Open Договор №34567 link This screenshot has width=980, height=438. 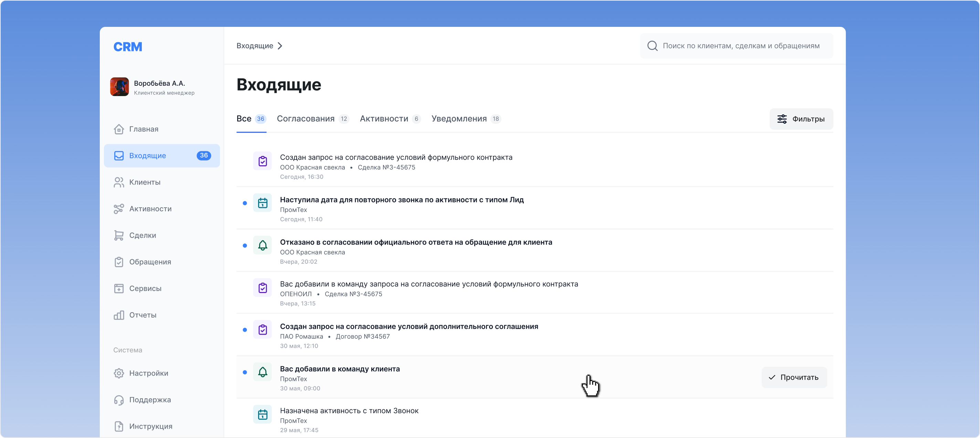click(363, 336)
